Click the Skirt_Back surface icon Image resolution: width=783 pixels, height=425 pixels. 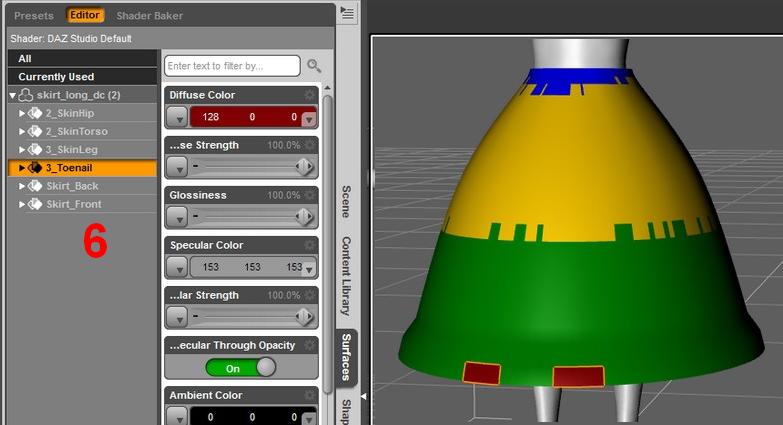[x=34, y=186]
